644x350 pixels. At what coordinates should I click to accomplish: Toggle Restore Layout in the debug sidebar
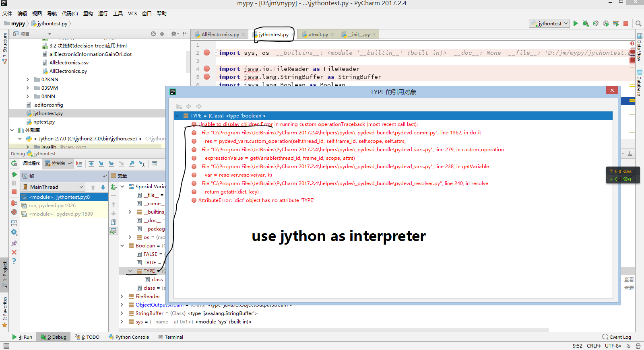click(x=14, y=223)
